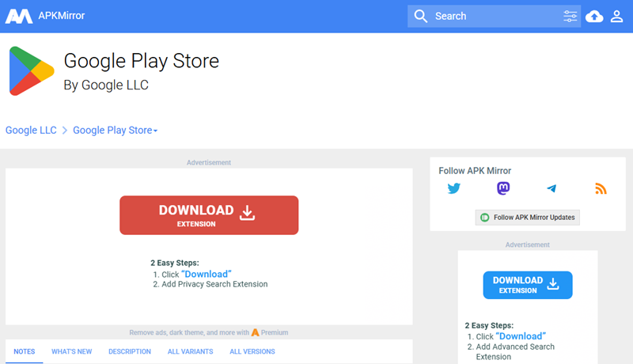Switch to the What's New tab
This screenshot has width=633, height=364.
point(71,351)
